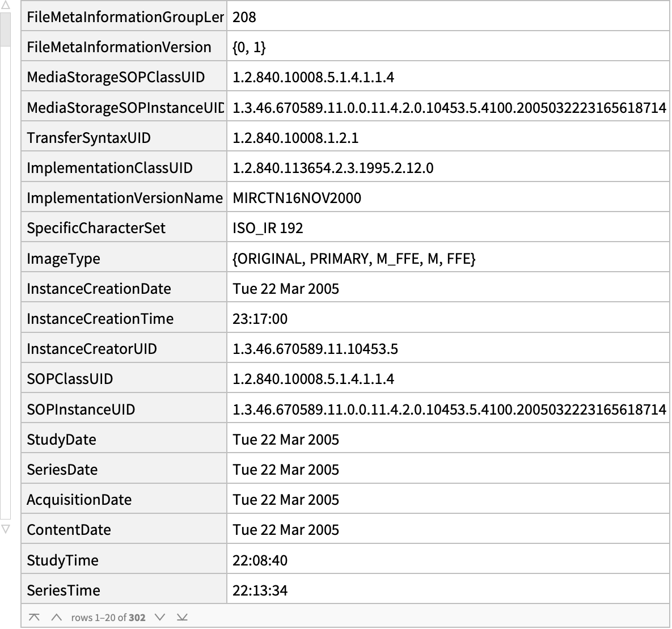Click the scrollbar down triangle arrow

(x=5, y=529)
